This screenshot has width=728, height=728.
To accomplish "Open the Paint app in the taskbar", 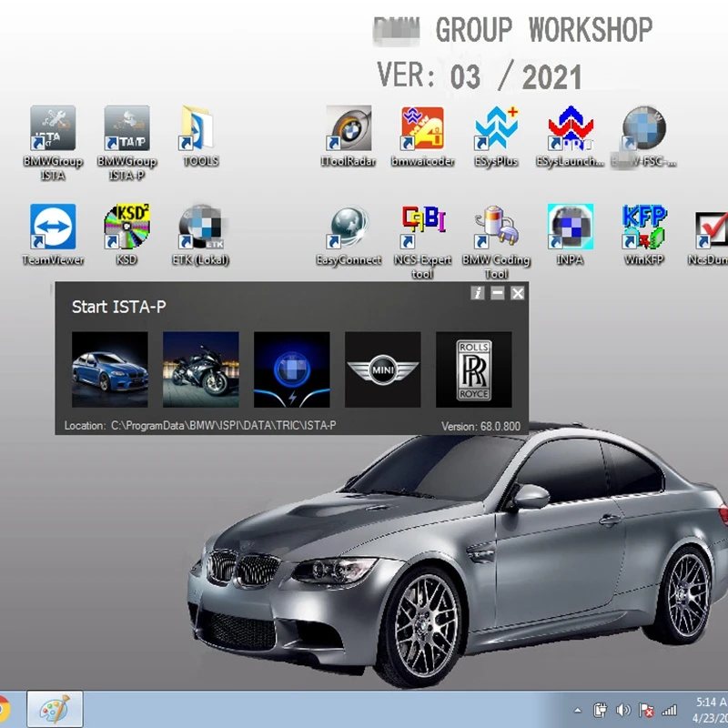I will [55, 709].
